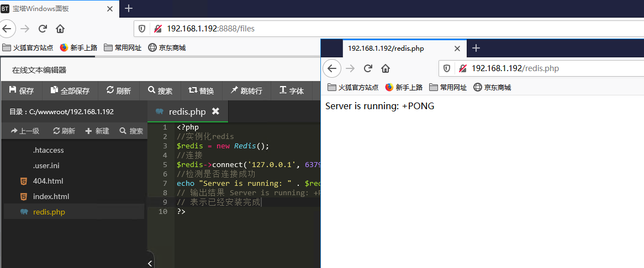Open 京东商城 bookmark in redis.php window
Viewport: 644px width, 268px height.
pos(493,87)
